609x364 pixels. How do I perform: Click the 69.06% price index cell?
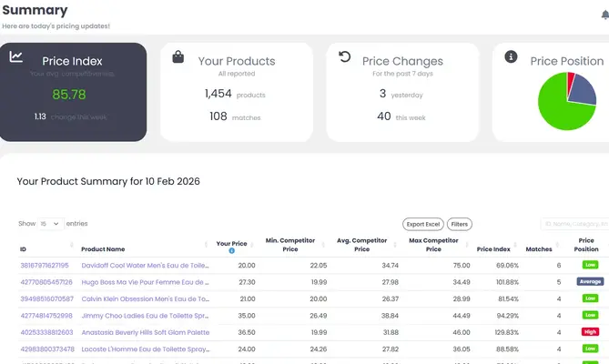(507, 266)
